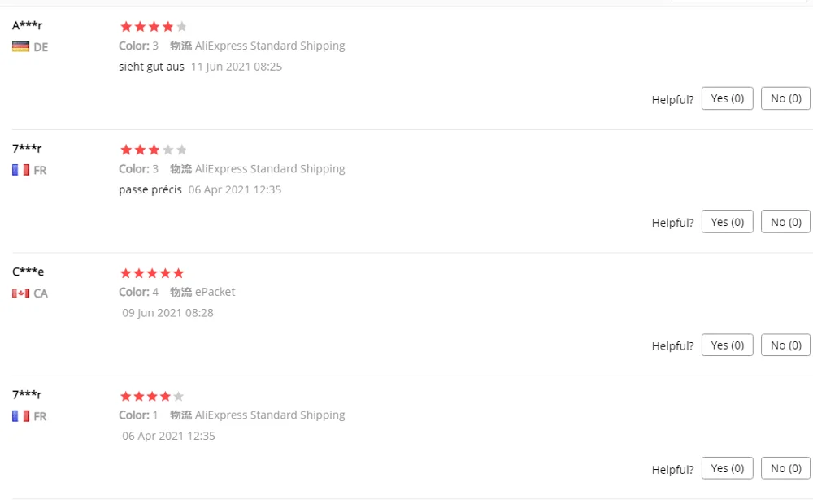
Task: Click the sieht gut aus review text
Action: click(151, 67)
